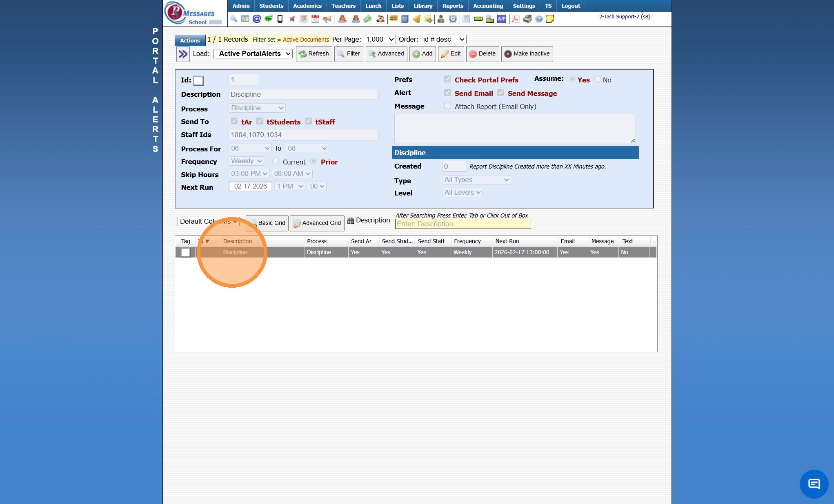Open the @ email icon

point(256,19)
